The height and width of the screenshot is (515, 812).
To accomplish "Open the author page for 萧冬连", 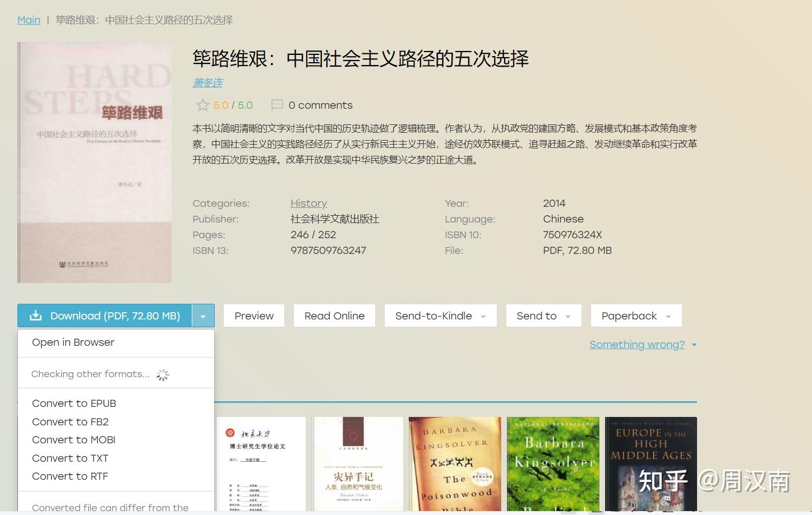I will coord(207,82).
